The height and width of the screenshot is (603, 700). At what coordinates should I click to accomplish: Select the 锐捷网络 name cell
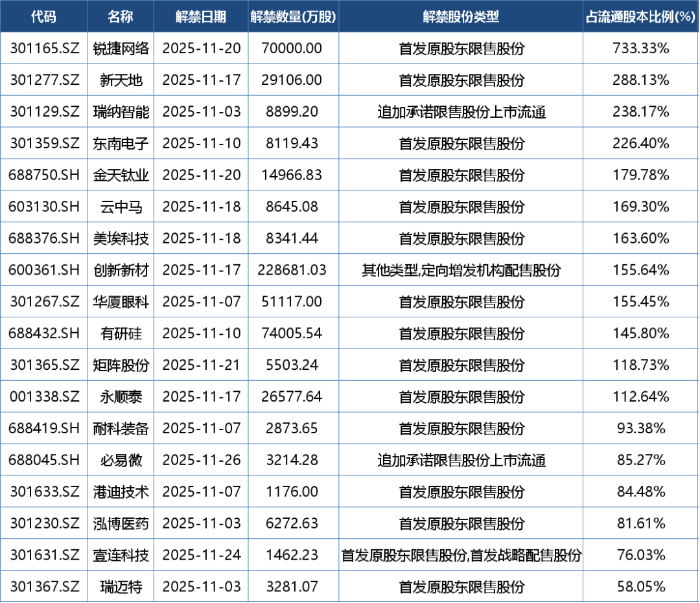click(x=121, y=48)
